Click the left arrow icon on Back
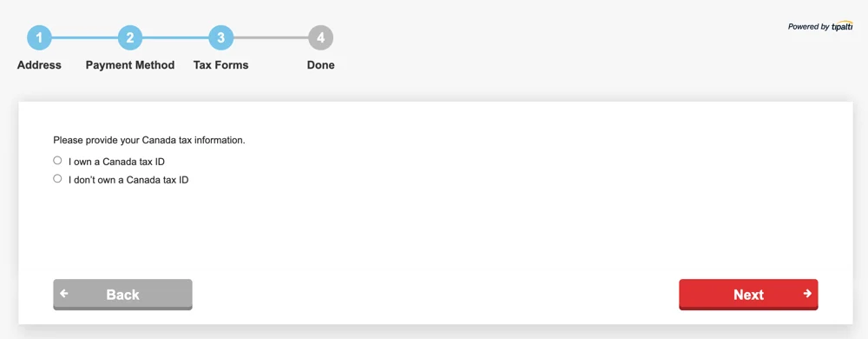This screenshot has width=868, height=339. point(64,294)
